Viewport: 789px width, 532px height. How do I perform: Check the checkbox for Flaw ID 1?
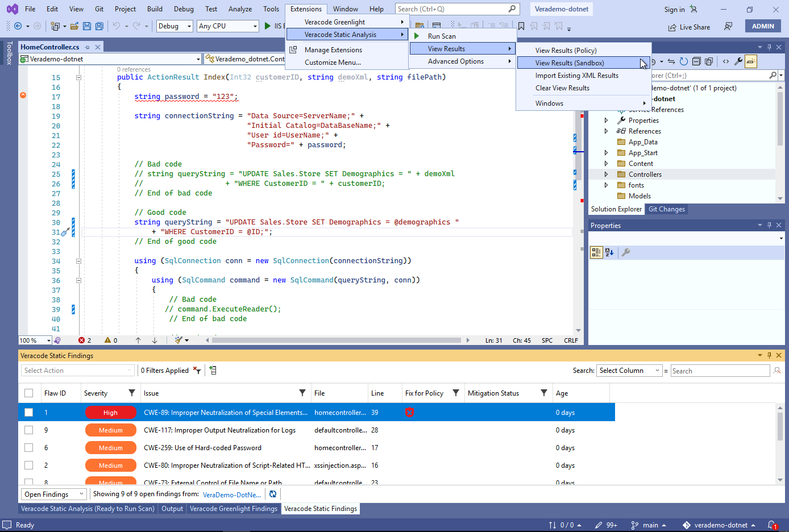point(29,413)
